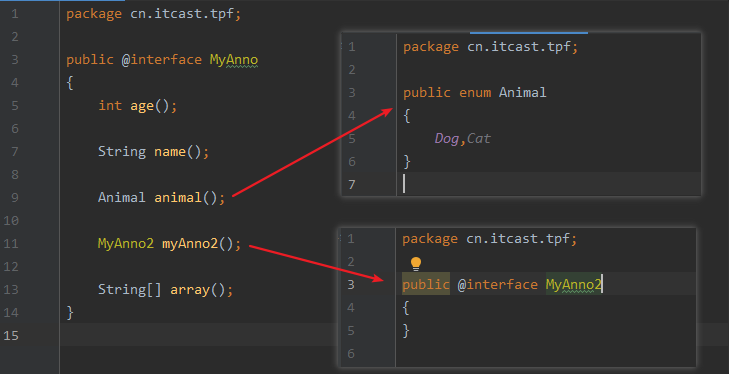Click "Animal" in the public enum declaration
The width and height of the screenshot is (729, 374).
(523, 92)
